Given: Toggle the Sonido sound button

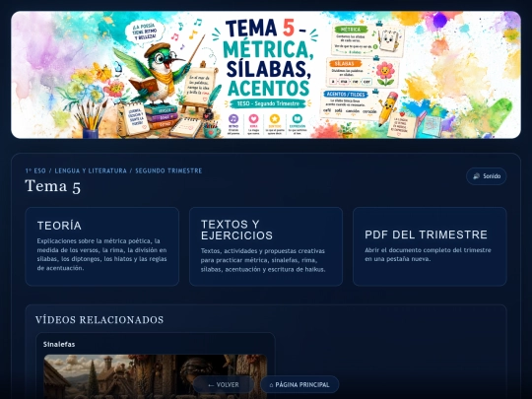Looking at the screenshot, I should 487,176.
